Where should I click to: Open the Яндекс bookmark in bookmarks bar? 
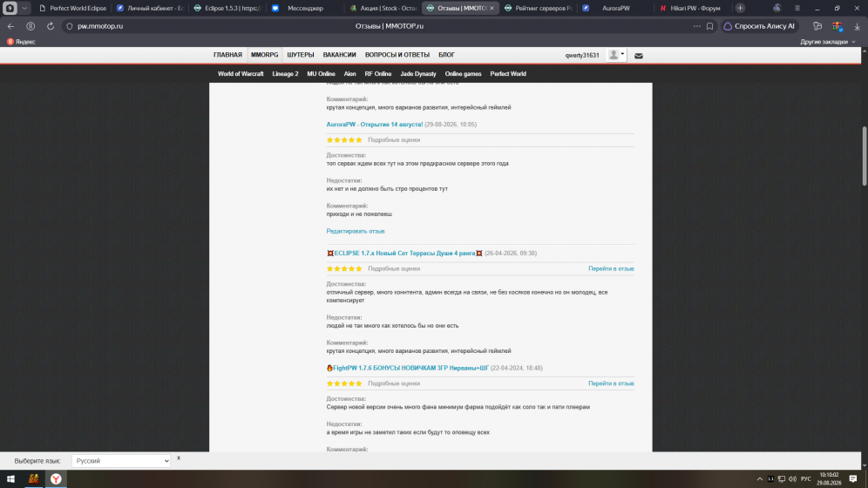tap(21, 42)
